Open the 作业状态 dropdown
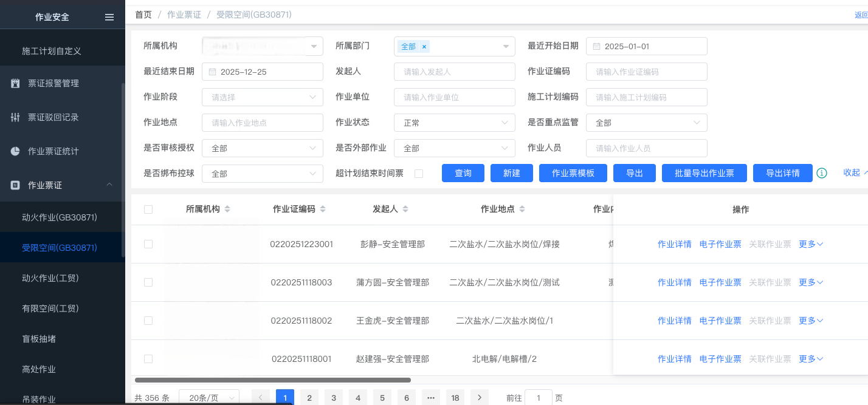This screenshot has width=868, height=405. coord(454,123)
